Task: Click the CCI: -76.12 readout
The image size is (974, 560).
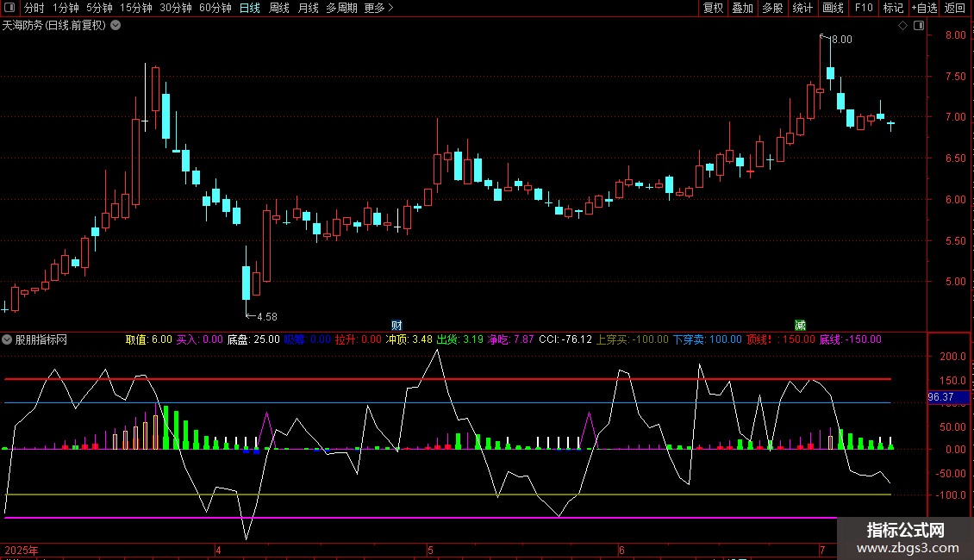Action: (x=565, y=339)
